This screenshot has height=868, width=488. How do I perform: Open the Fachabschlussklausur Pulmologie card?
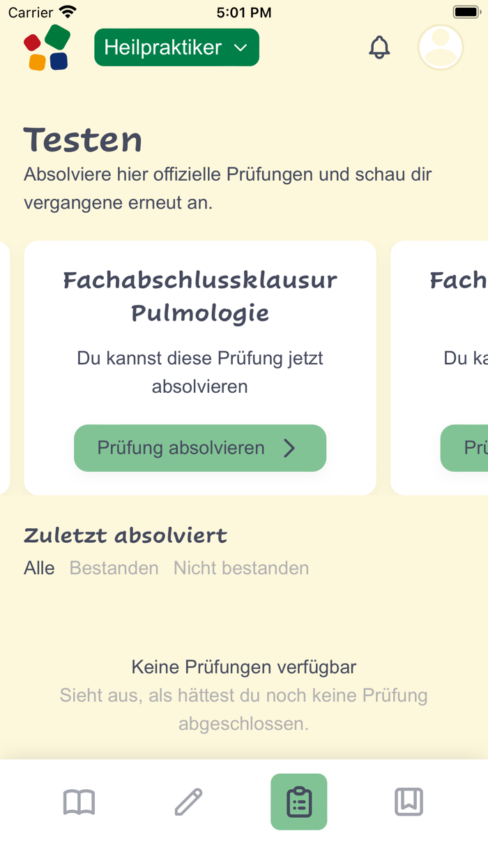point(200,297)
